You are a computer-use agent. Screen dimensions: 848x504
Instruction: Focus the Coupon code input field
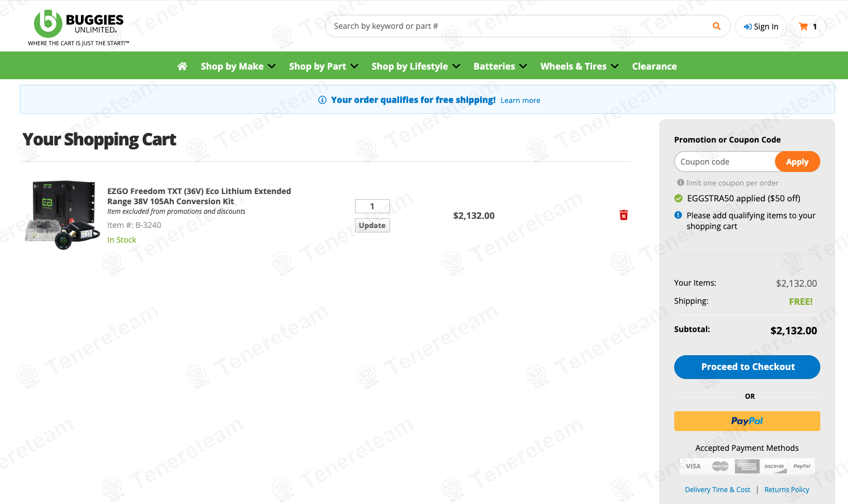point(725,162)
